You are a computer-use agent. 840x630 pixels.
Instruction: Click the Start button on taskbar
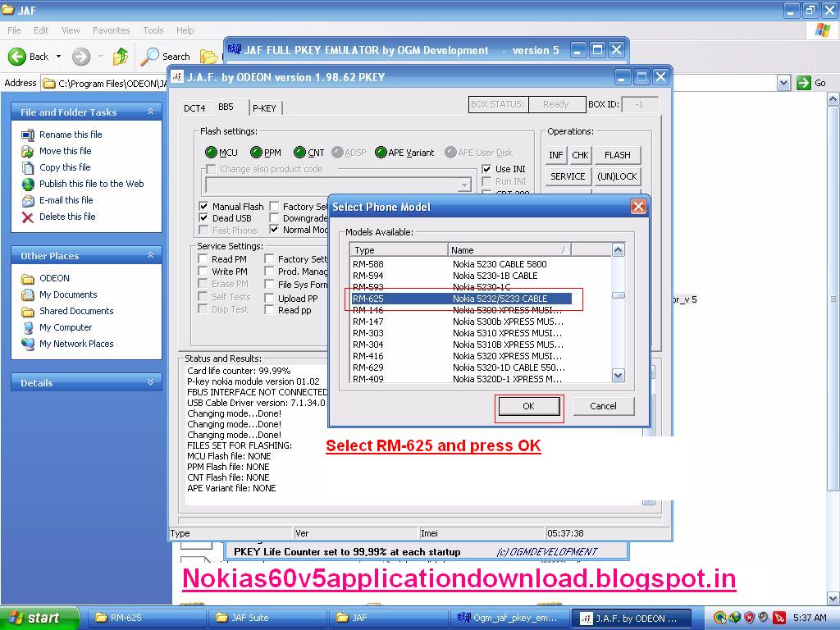tap(39, 618)
